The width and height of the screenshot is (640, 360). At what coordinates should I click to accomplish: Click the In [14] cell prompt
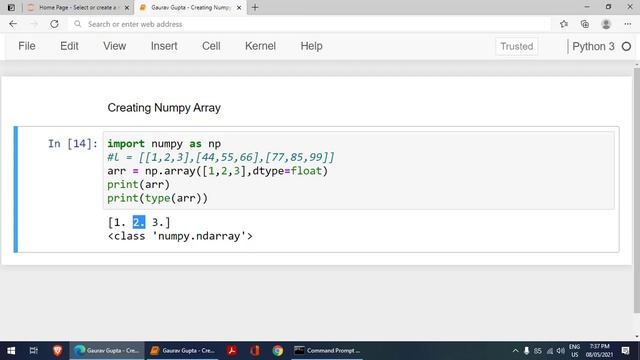[73, 144]
